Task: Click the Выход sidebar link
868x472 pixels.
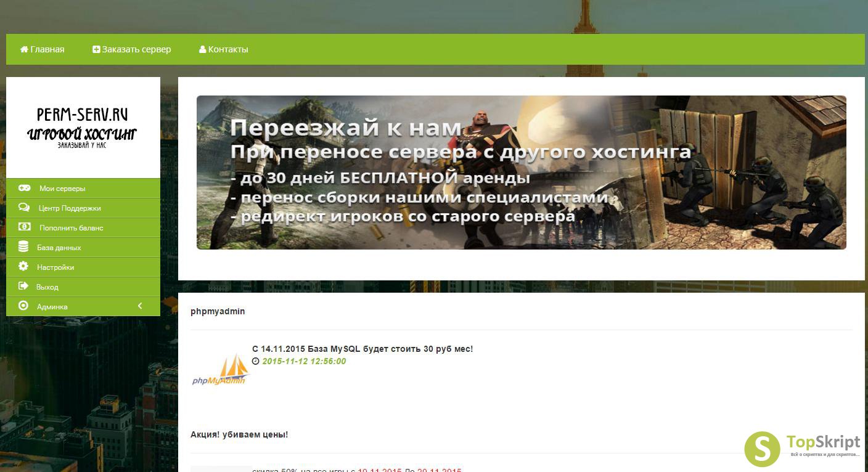Action: click(83, 287)
